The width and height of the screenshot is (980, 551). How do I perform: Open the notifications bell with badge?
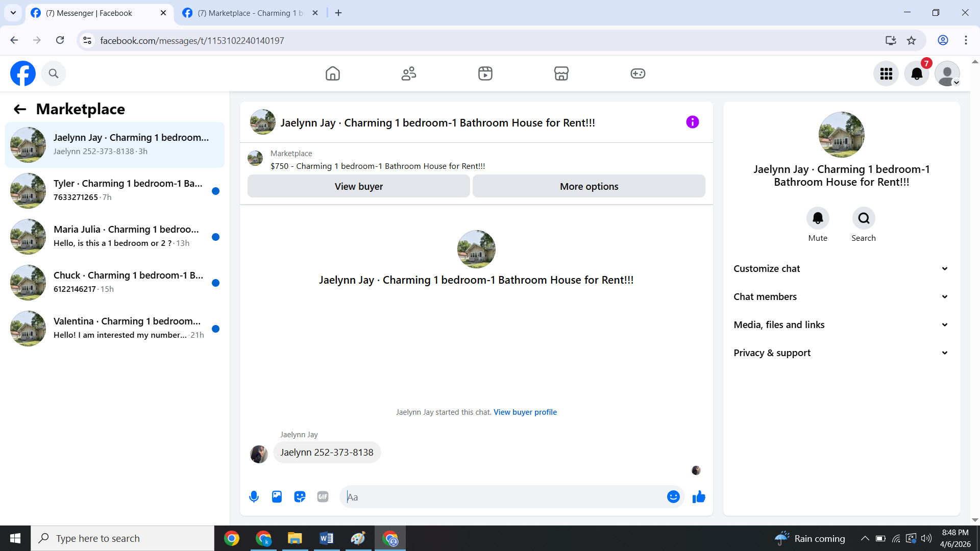[x=917, y=73]
